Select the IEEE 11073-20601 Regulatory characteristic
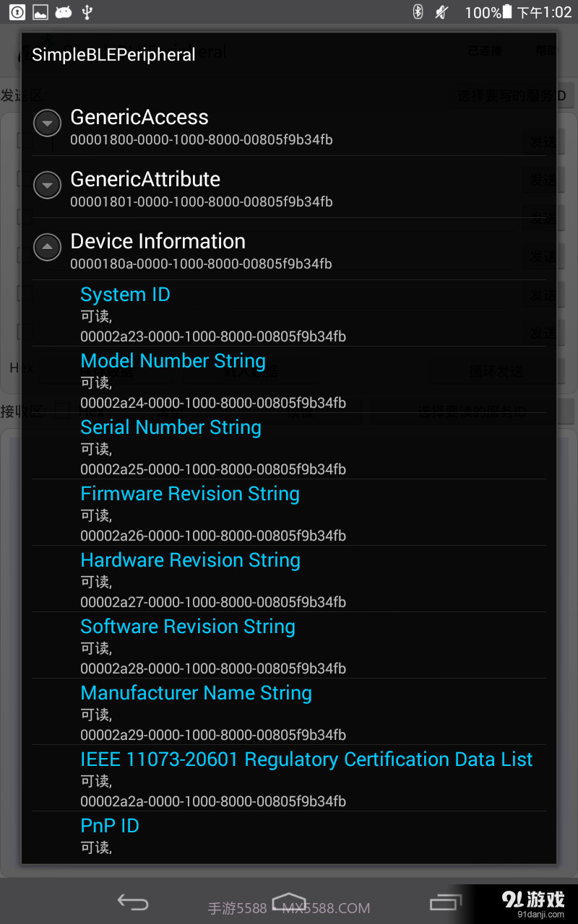 (306, 759)
